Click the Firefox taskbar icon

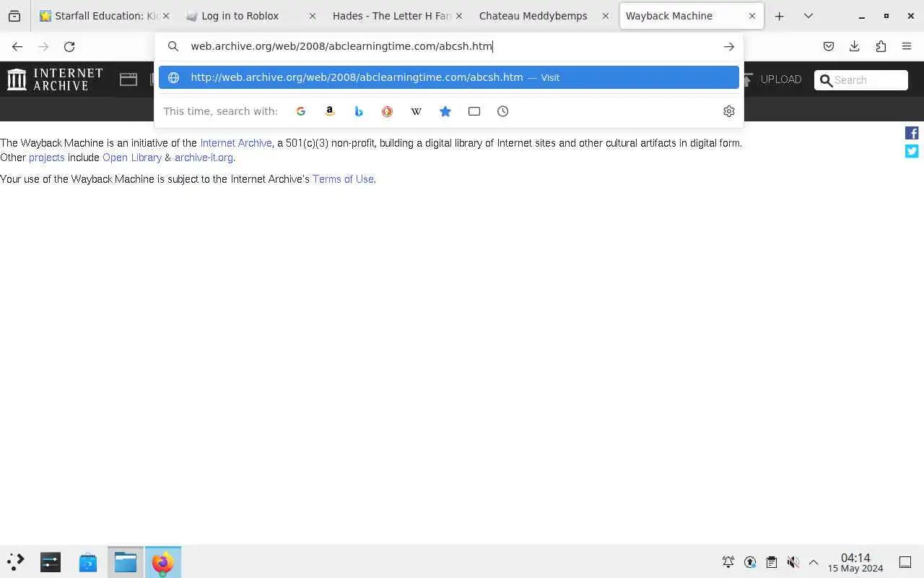[x=162, y=562]
